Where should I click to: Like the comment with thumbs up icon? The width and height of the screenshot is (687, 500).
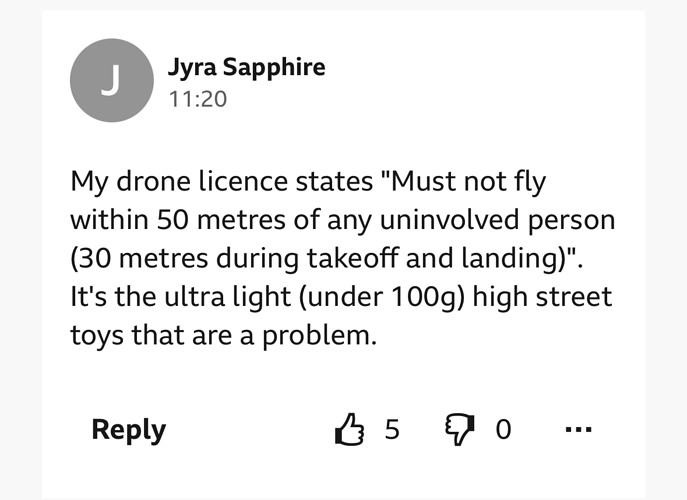tap(349, 429)
